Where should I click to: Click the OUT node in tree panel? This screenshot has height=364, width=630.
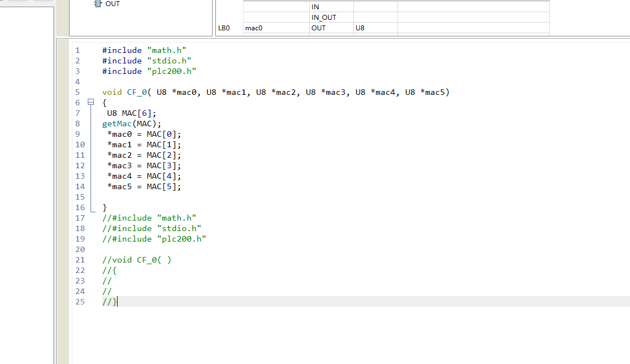pyautogui.click(x=112, y=4)
